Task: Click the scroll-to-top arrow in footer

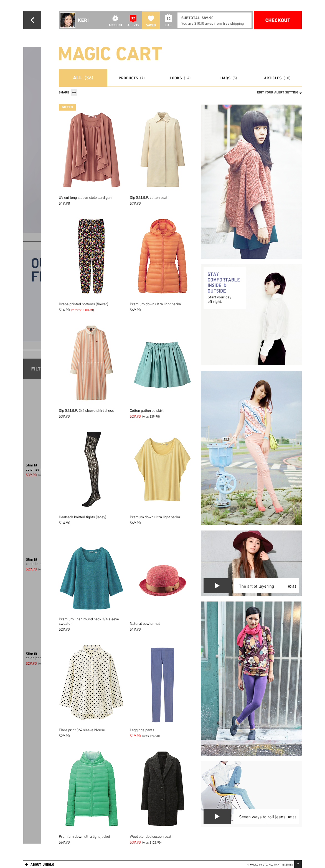Action: click(x=298, y=864)
